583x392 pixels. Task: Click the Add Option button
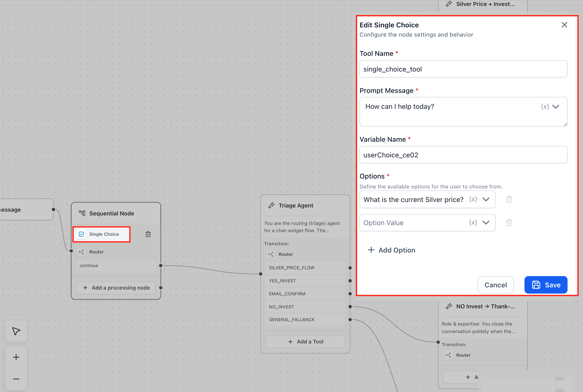392,250
